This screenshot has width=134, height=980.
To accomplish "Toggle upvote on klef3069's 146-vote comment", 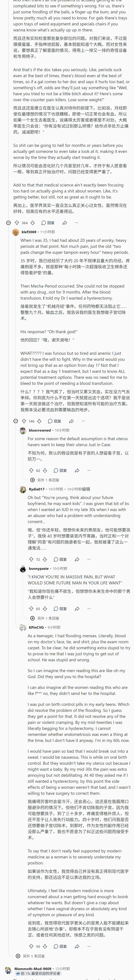I will point(24,421).
